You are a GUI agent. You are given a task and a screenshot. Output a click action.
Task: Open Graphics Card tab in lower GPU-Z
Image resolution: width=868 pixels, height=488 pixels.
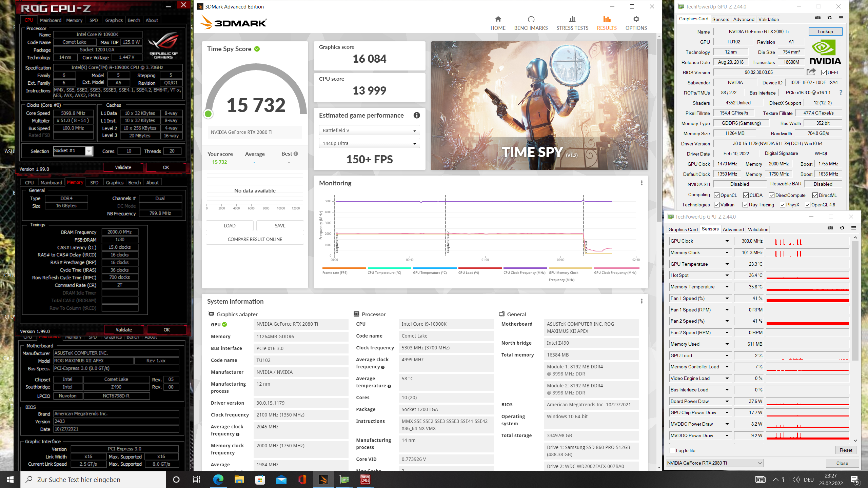coord(683,229)
